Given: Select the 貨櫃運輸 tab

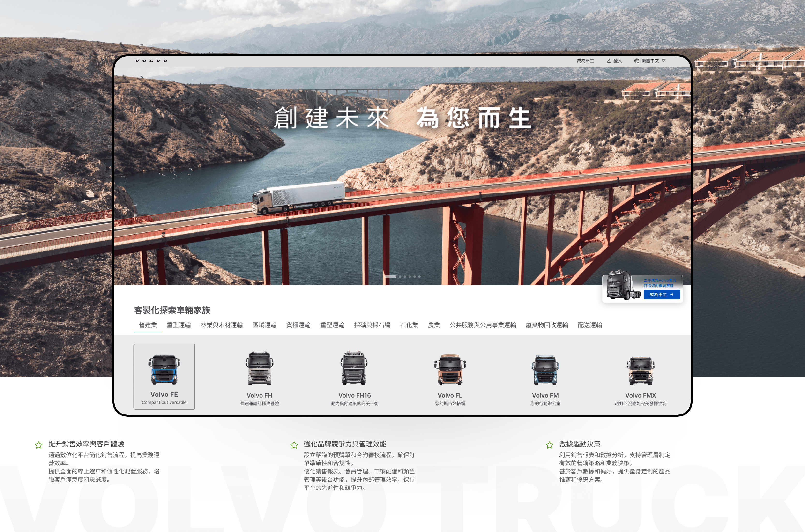Looking at the screenshot, I should coord(299,325).
